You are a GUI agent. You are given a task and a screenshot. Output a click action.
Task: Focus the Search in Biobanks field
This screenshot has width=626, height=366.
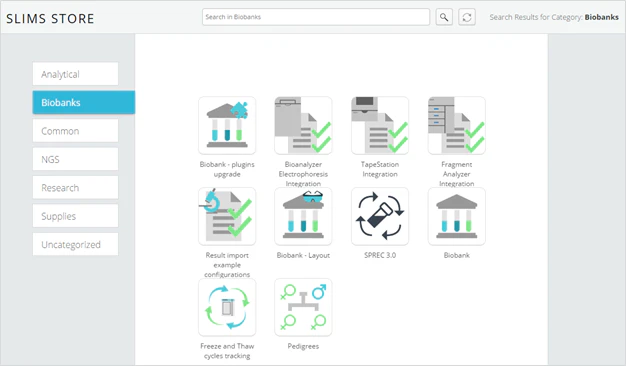click(316, 17)
